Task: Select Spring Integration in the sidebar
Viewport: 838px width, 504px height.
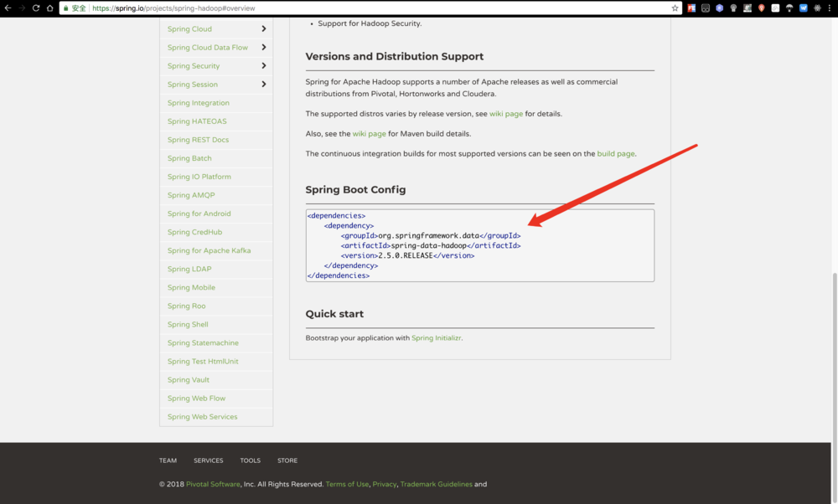Action: click(199, 102)
